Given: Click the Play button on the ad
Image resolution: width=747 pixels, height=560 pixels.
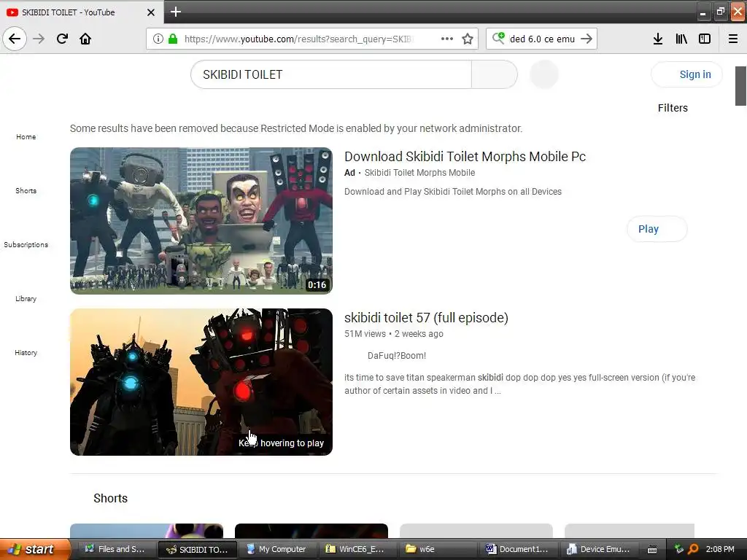Looking at the screenshot, I should (657, 229).
